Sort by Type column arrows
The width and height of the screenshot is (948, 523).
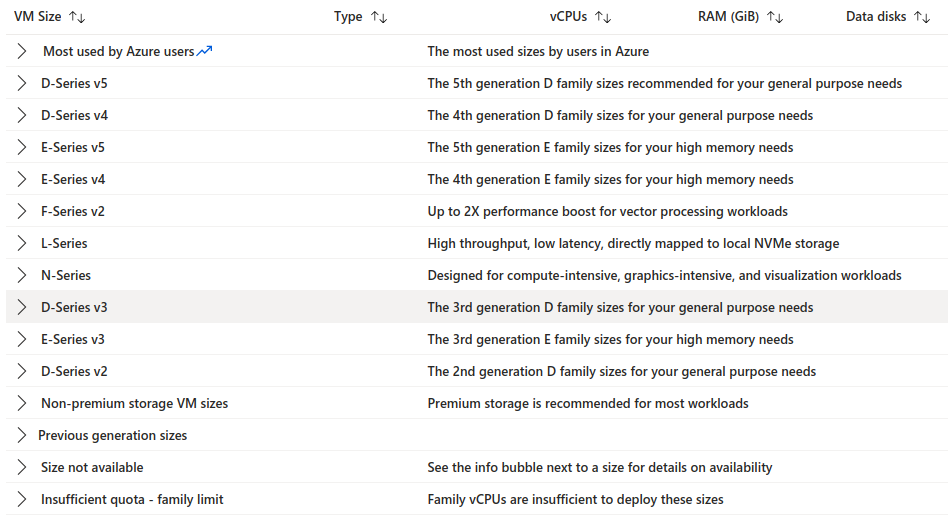378,17
